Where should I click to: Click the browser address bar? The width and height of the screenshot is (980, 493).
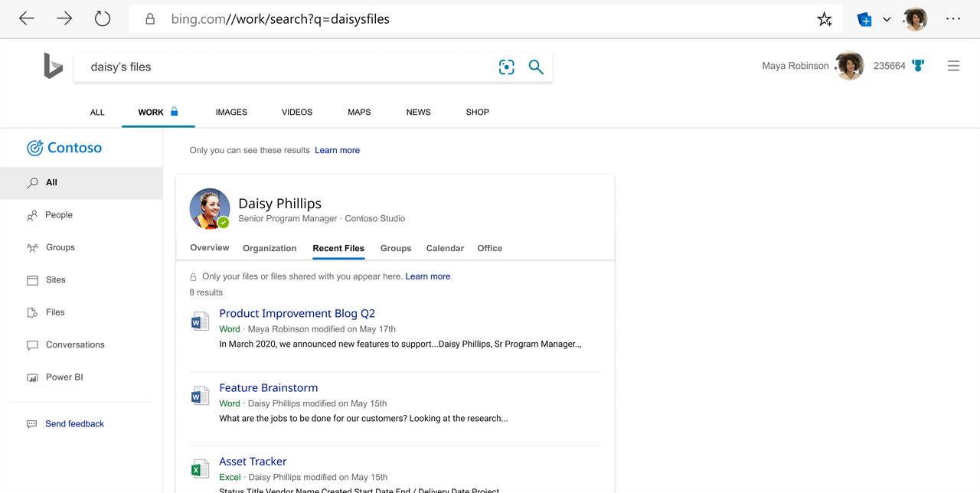pos(306,19)
